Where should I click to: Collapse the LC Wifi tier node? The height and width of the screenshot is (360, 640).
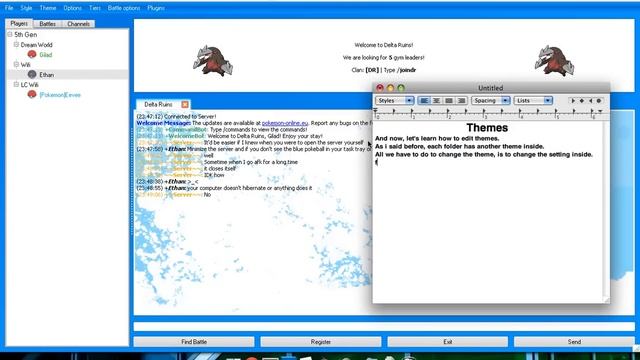(x=16, y=84)
